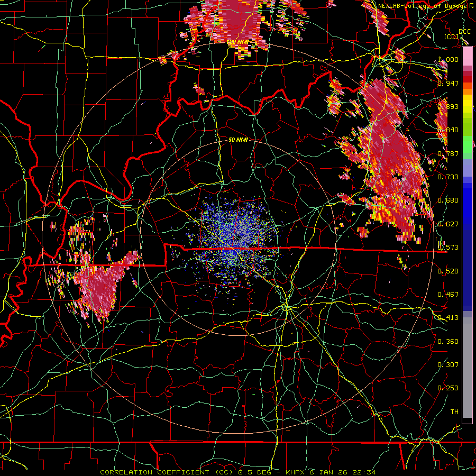Click the 0.467 scale value
Image resolution: width=476 pixels, height=476 pixels.
pyautogui.click(x=448, y=295)
